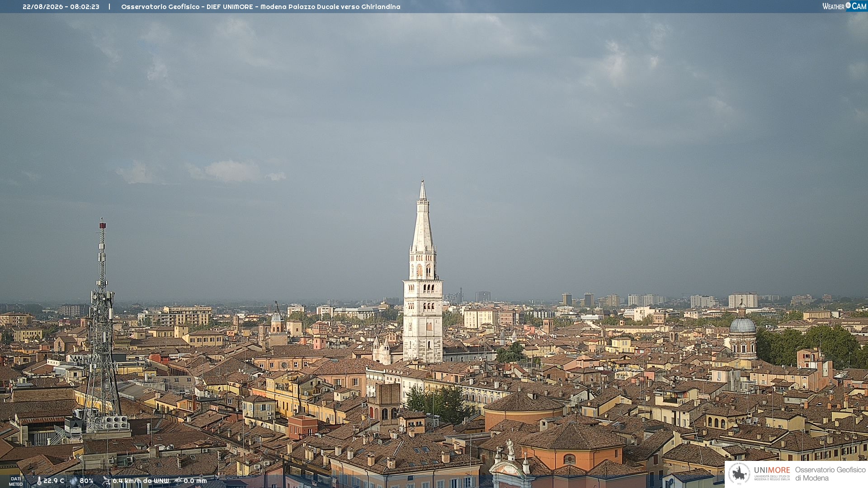Click the thermometer temperature icon

(x=39, y=481)
